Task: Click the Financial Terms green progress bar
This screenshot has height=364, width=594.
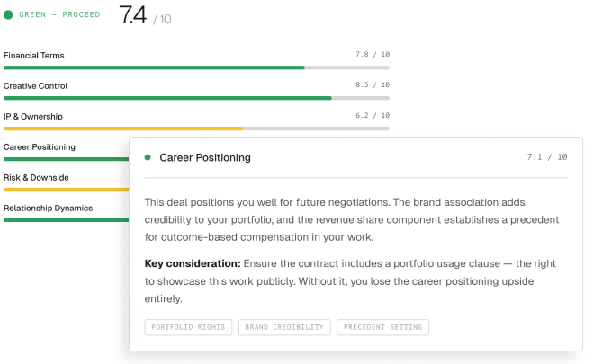Action: [x=154, y=67]
